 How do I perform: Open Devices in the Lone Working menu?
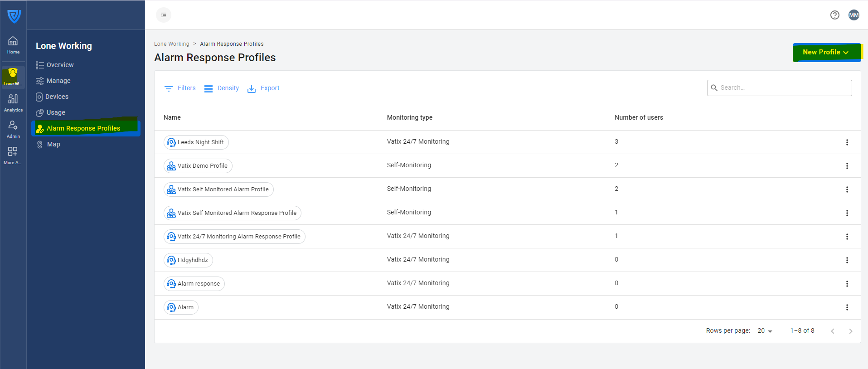coord(57,97)
